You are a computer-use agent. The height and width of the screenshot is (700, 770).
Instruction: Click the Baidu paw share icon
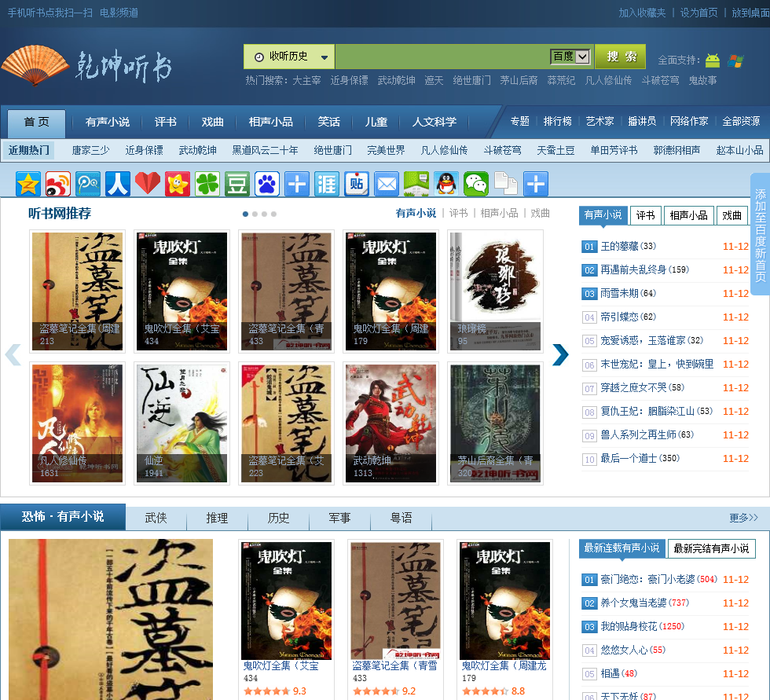pyautogui.click(x=267, y=184)
